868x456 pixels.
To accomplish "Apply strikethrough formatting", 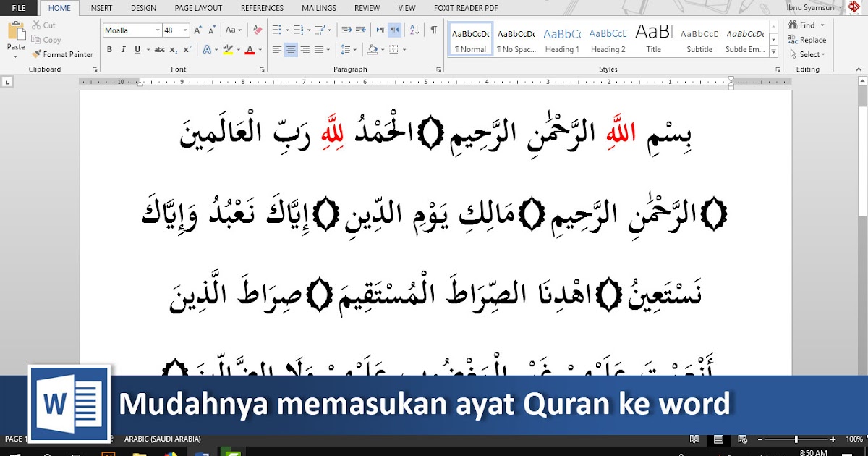I will click(x=159, y=50).
